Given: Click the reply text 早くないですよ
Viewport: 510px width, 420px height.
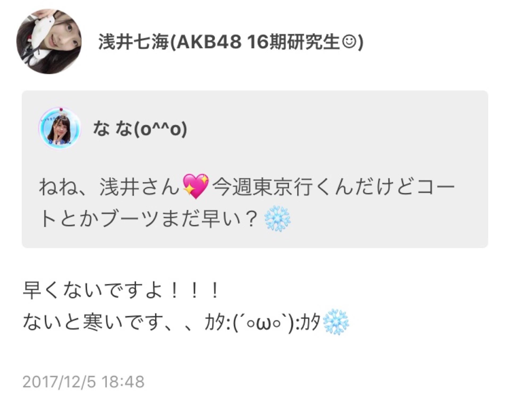Looking at the screenshot, I should click(x=93, y=290).
